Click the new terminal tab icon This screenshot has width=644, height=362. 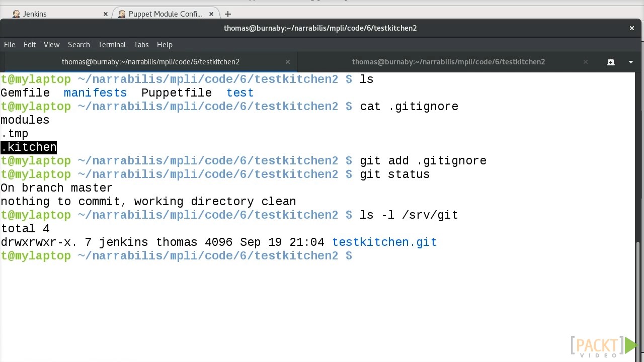pos(611,62)
